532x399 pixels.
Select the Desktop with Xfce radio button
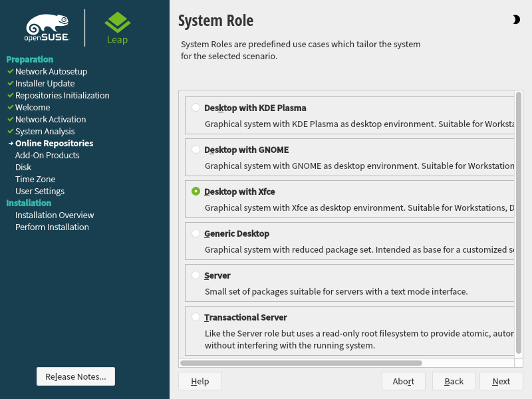(196, 191)
